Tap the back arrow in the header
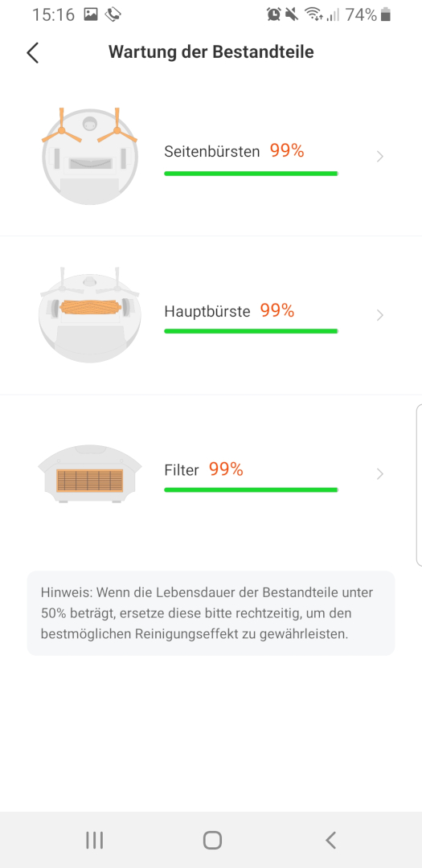Viewport: 422px width, 868px height. [x=33, y=52]
